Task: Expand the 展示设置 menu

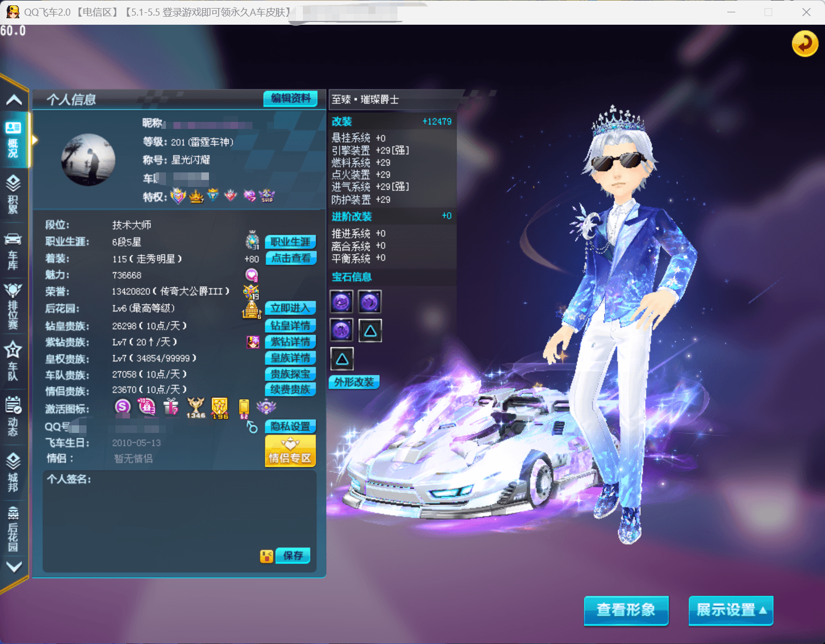Action: pos(731,610)
